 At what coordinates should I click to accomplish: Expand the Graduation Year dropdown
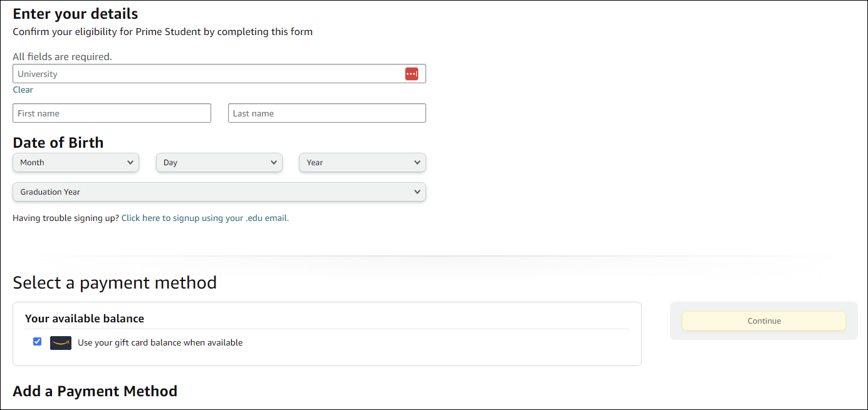click(x=219, y=192)
